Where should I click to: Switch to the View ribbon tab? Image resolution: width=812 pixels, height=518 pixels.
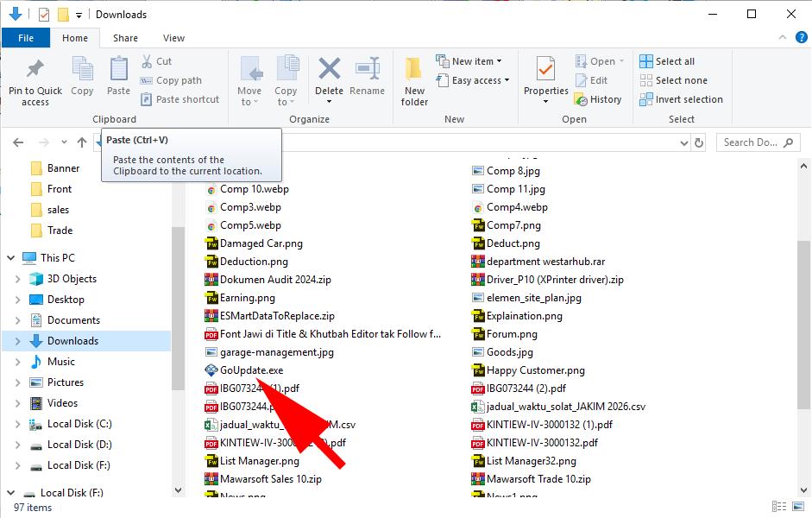tap(173, 38)
